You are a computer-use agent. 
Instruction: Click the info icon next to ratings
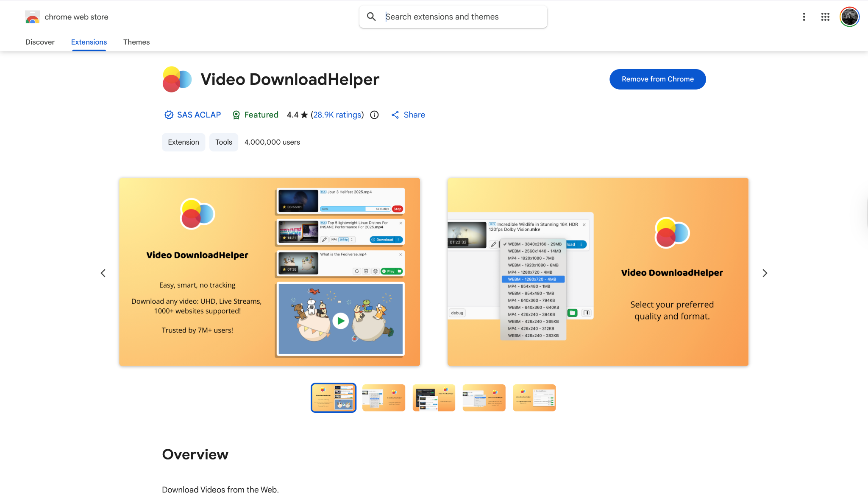[x=374, y=115]
